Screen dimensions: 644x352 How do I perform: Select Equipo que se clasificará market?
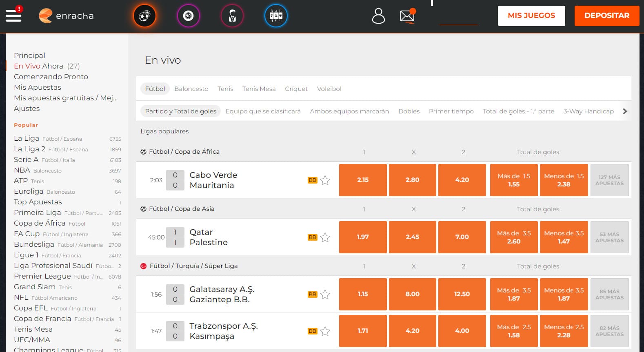(x=263, y=111)
